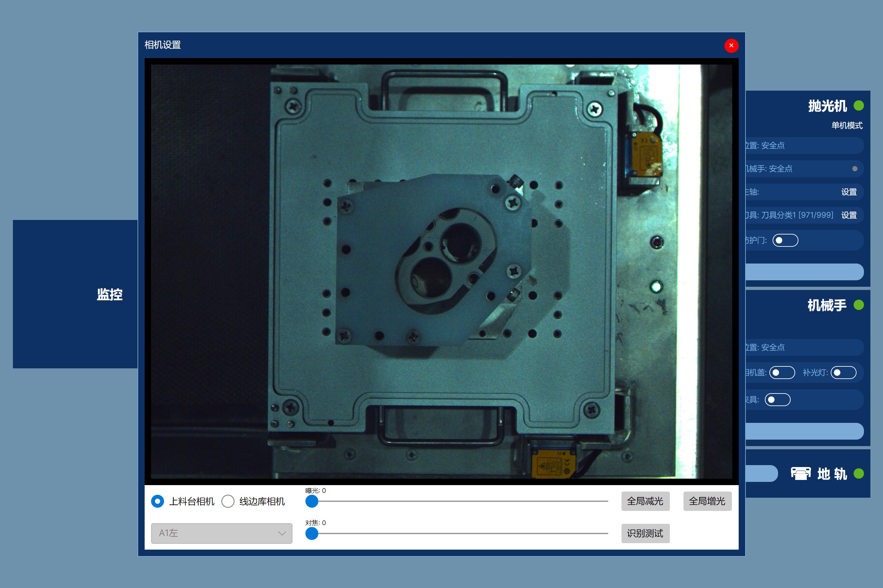Click the 曝光 exposure slider handle
Image resolution: width=883 pixels, height=588 pixels.
312,501
